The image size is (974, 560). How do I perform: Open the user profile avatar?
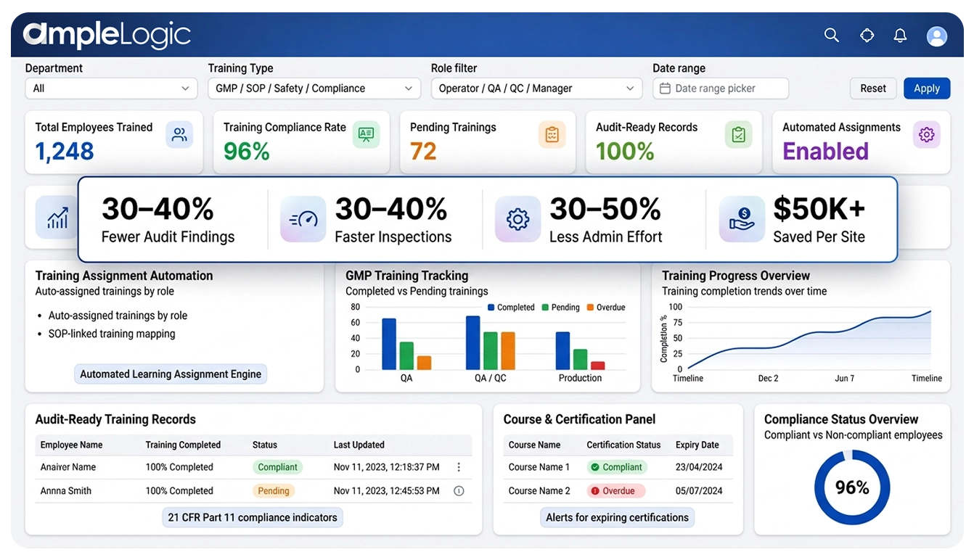(x=937, y=36)
